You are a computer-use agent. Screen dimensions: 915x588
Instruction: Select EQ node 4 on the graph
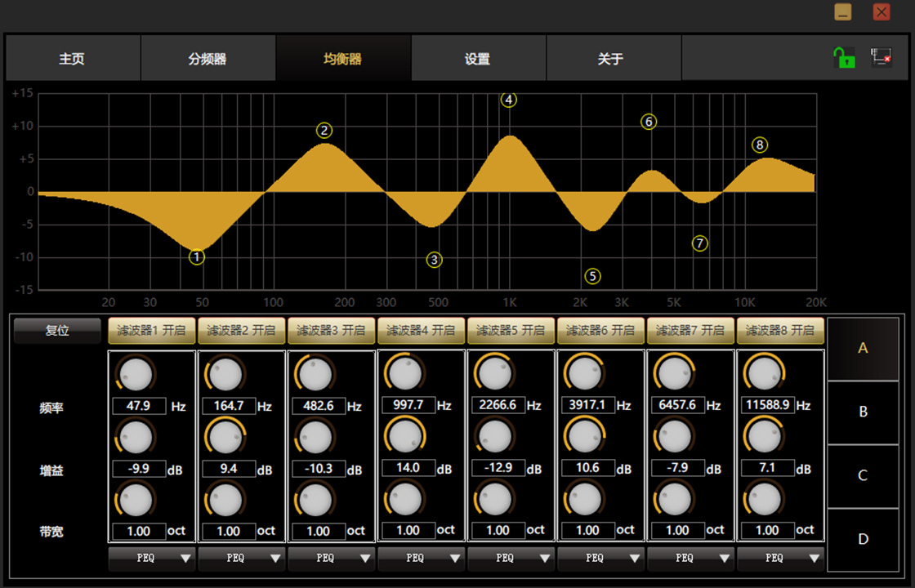(x=509, y=100)
